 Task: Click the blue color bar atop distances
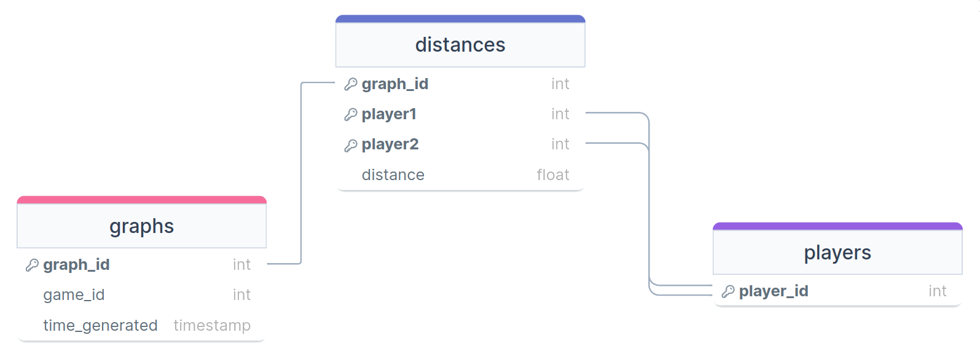click(460, 19)
